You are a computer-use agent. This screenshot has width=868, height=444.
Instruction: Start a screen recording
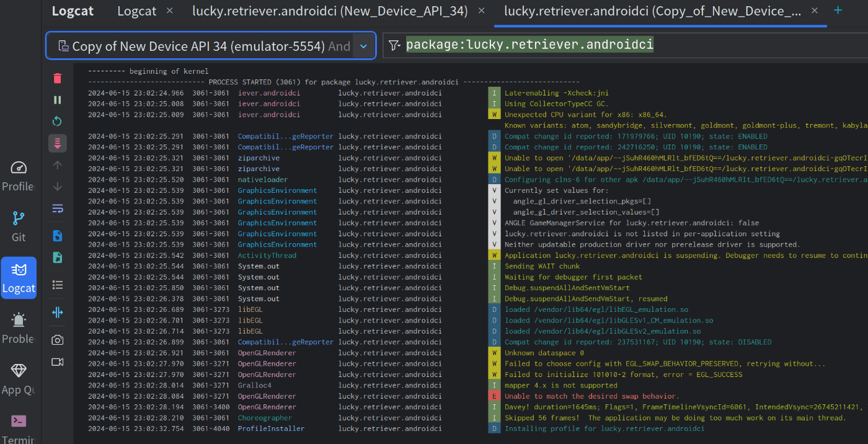pos(57,362)
